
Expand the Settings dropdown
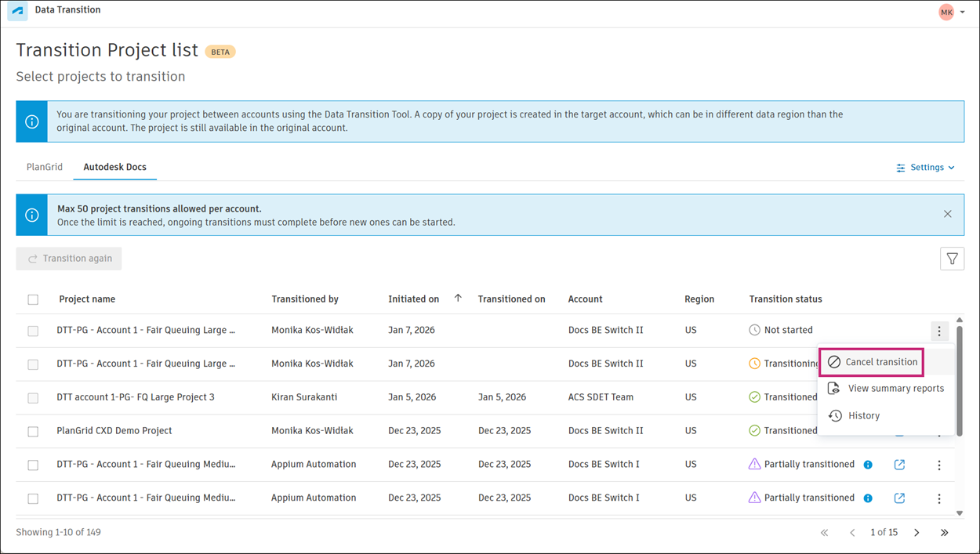click(926, 168)
